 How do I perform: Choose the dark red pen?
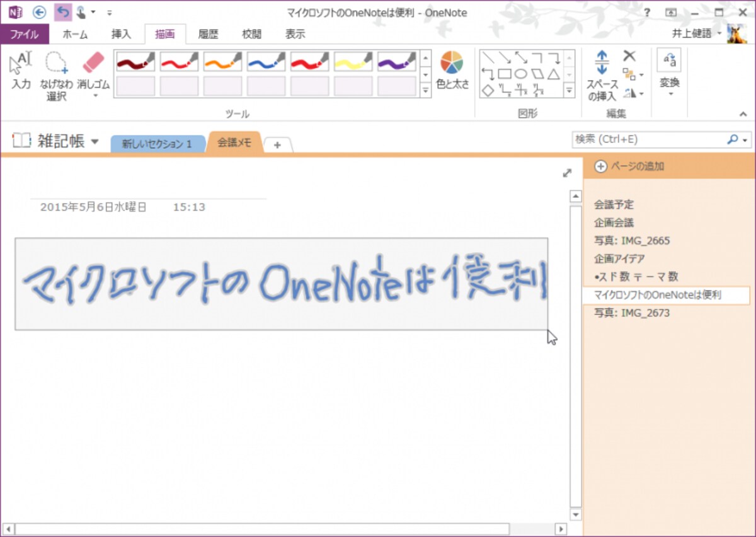135,62
